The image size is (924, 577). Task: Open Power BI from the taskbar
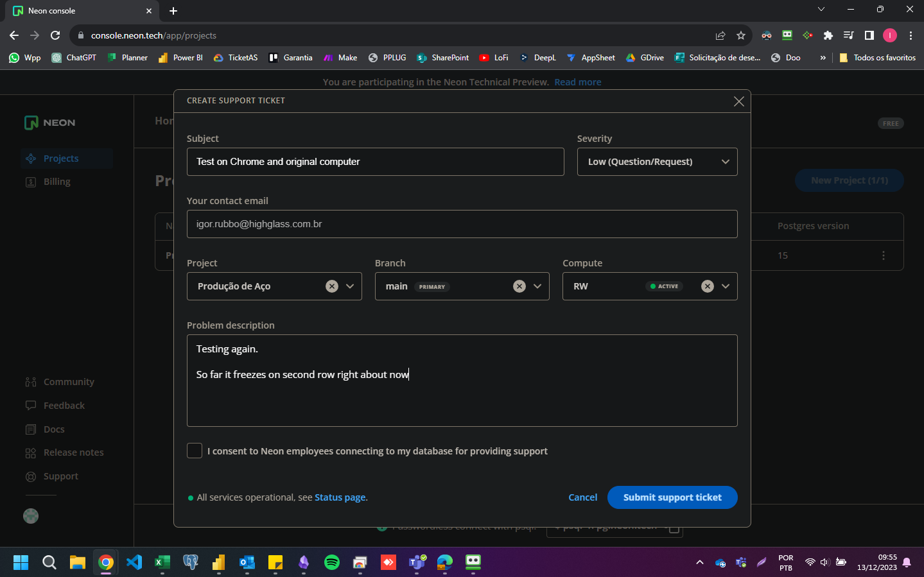219,563
